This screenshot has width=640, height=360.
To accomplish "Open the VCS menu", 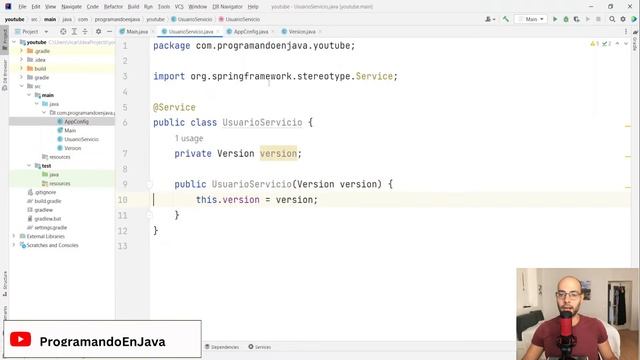I will click(x=179, y=7).
